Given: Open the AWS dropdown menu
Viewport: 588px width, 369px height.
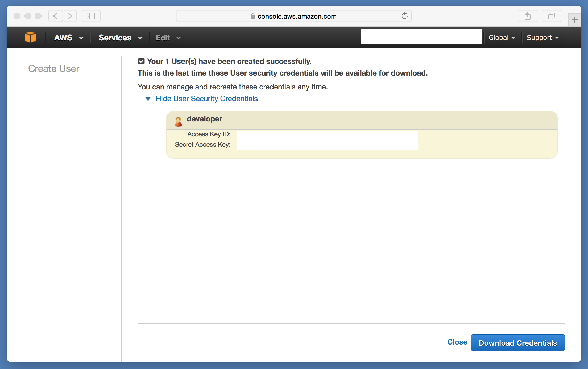Looking at the screenshot, I should (x=69, y=38).
